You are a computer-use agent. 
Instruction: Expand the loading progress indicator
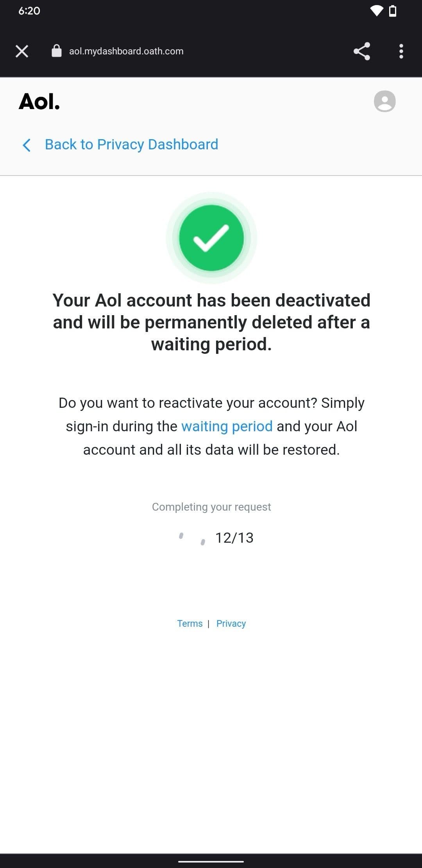pyautogui.click(x=191, y=540)
